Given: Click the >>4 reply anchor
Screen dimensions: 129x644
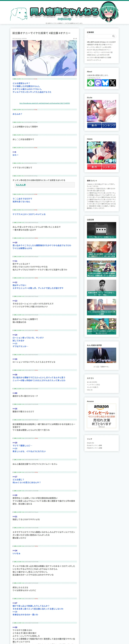Looking at the screenshot, I should click(14, 152).
